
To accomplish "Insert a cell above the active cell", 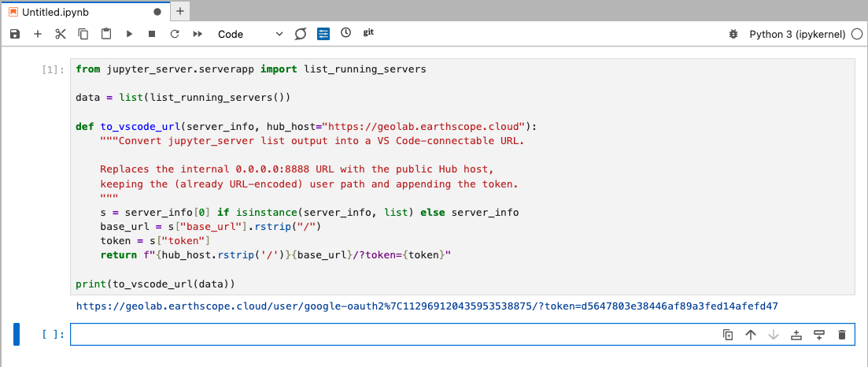I will (x=796, y=335).
